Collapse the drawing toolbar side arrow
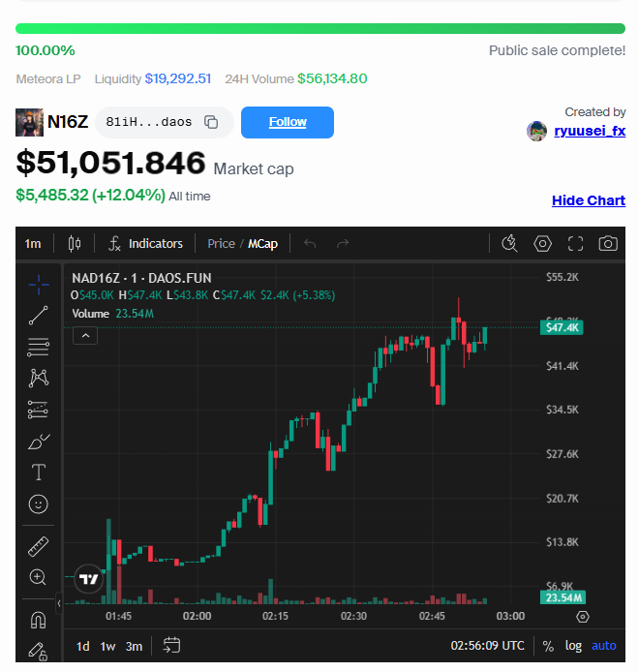This screenshot has height=672, width=639. 59,603
